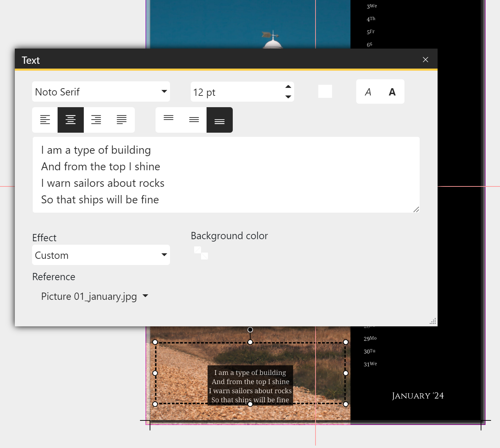The image size is (500, 448).
Task: Close the Text dialog
Action: point(425,59)
